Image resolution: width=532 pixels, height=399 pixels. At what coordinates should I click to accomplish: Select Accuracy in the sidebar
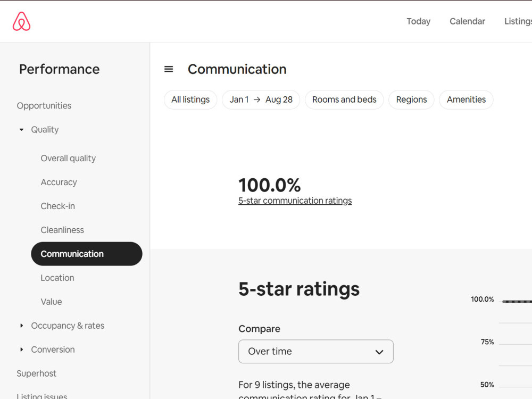point(59,182)
